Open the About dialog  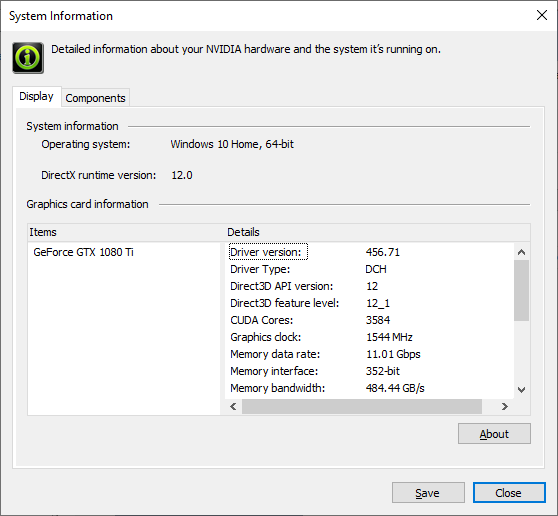coord(494,434)
